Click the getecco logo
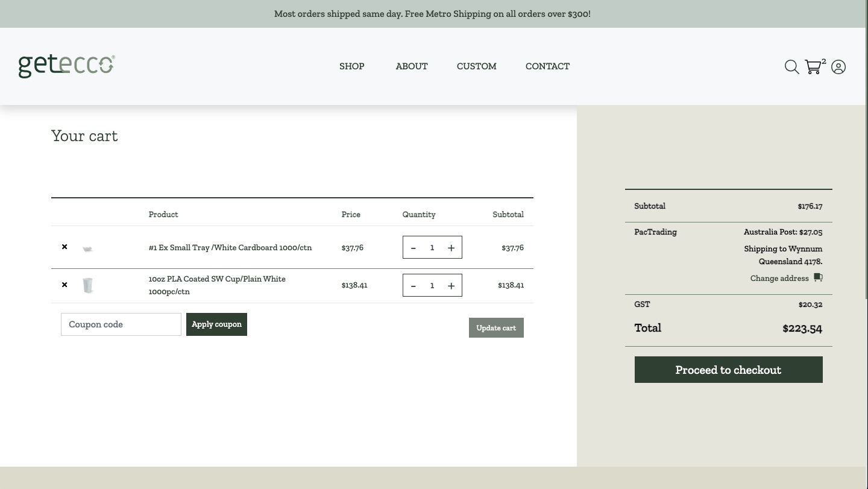 66,66
